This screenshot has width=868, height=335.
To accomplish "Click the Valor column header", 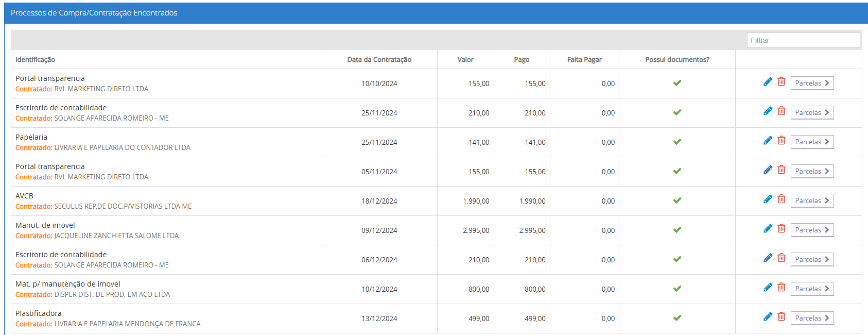I will [x=465, y=60].
